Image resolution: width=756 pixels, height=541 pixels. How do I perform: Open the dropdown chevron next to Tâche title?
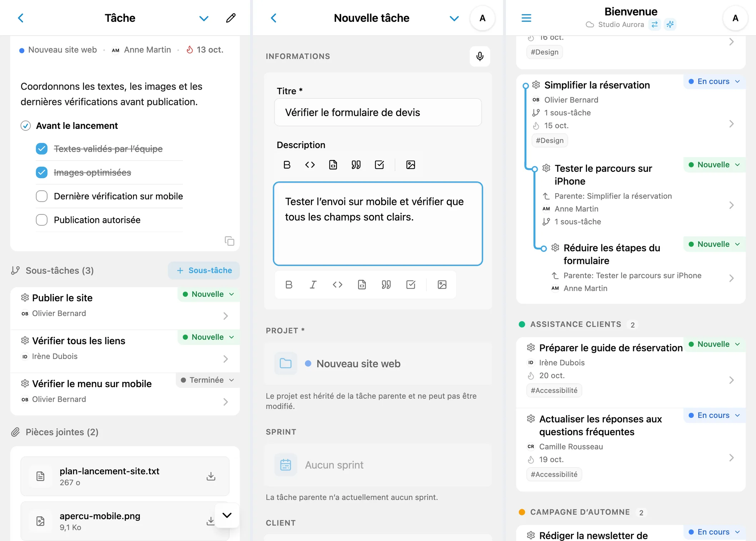tap(204, 18)
